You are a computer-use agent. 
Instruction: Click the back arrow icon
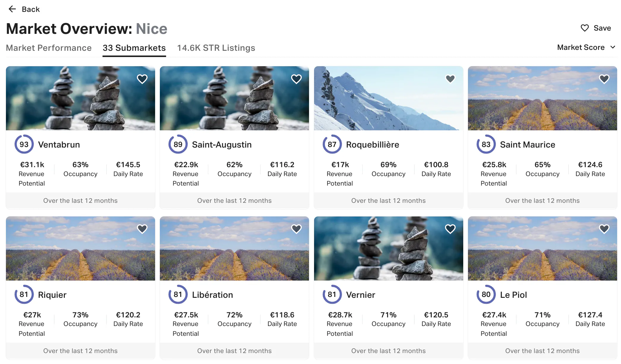click(12, 9)
